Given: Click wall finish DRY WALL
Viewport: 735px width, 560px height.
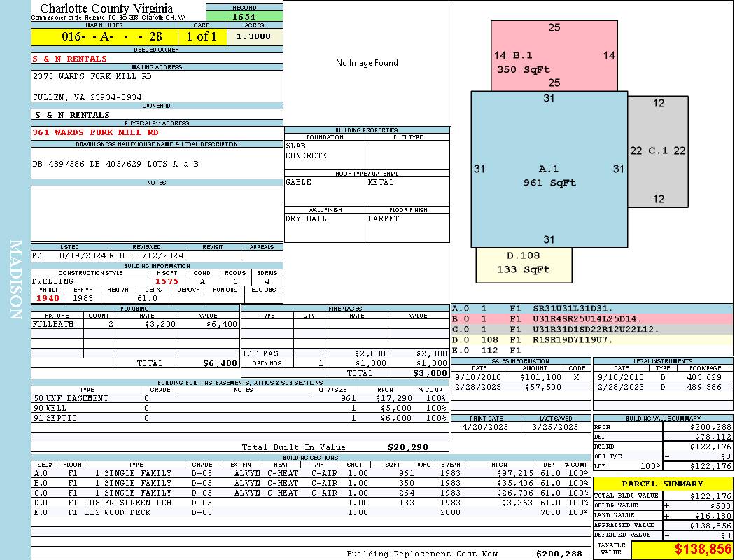Looking at the screenshot, I should [x=306, y=218].
